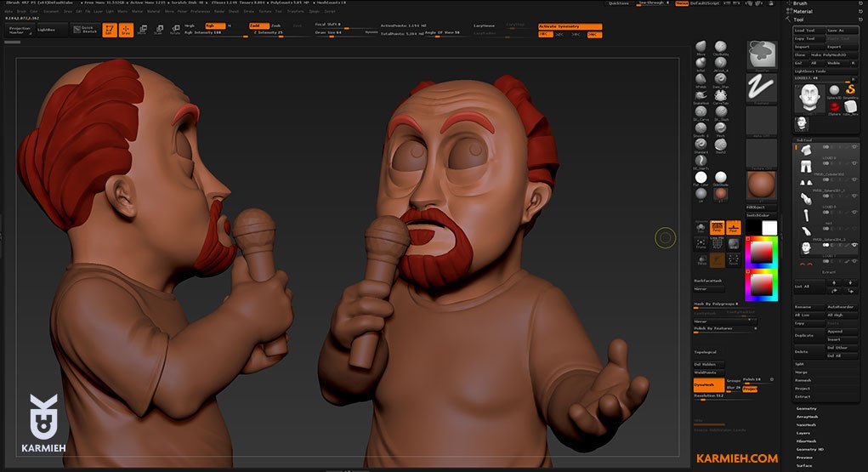Image resolution: width=868 pixels, height=472 pixels.
Task: Expand the NanoMesh section
Action: tap(807, 425)
